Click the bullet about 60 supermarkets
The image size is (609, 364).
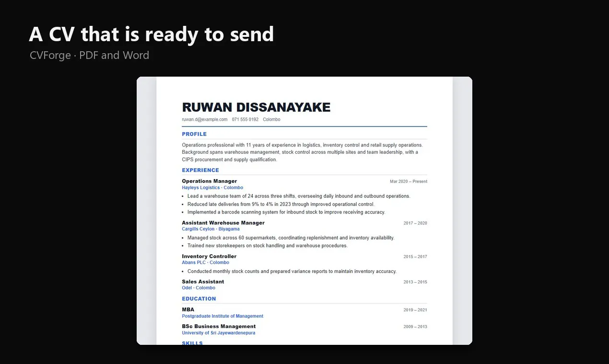pos(291,238)
